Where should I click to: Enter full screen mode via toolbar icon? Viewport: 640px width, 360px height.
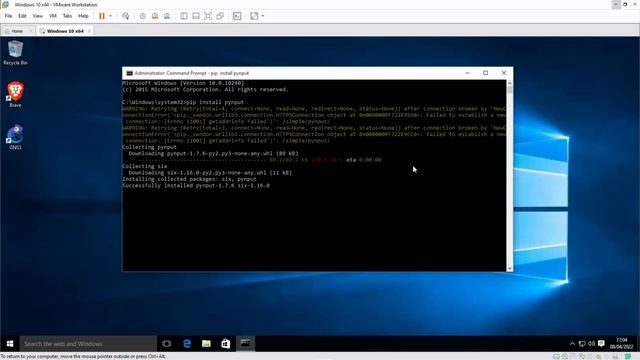point(208,16)
